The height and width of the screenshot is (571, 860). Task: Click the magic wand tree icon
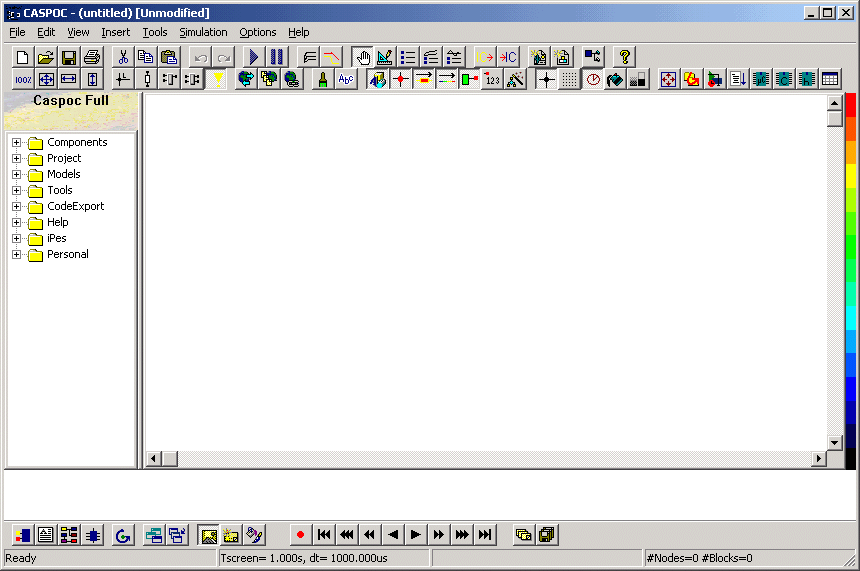click(516, 80)
